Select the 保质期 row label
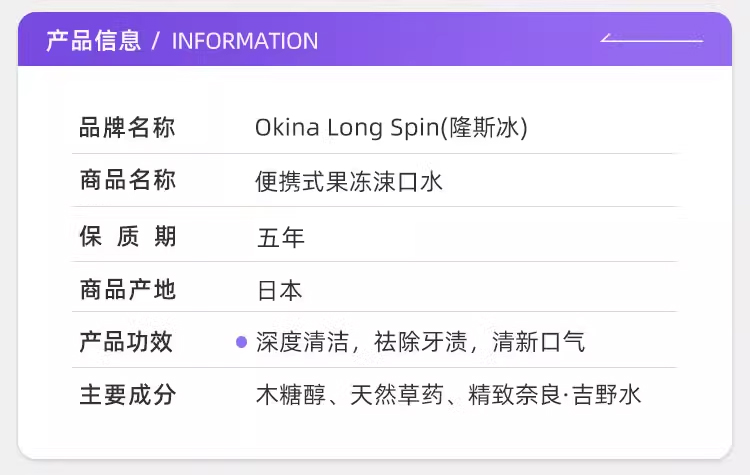 pyautogui.click(x=128, y=236)
